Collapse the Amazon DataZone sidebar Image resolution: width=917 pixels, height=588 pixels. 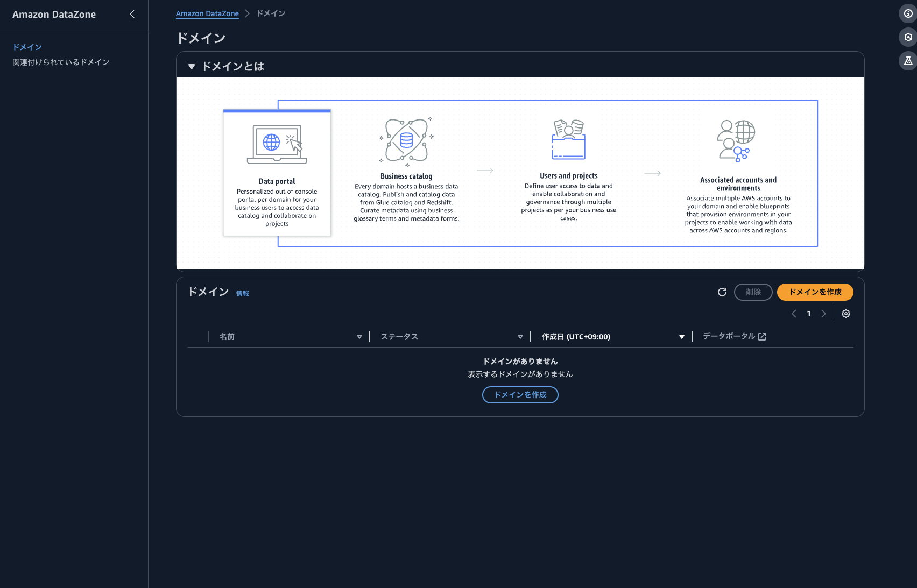pyautogui.click(x=132, y=14)
